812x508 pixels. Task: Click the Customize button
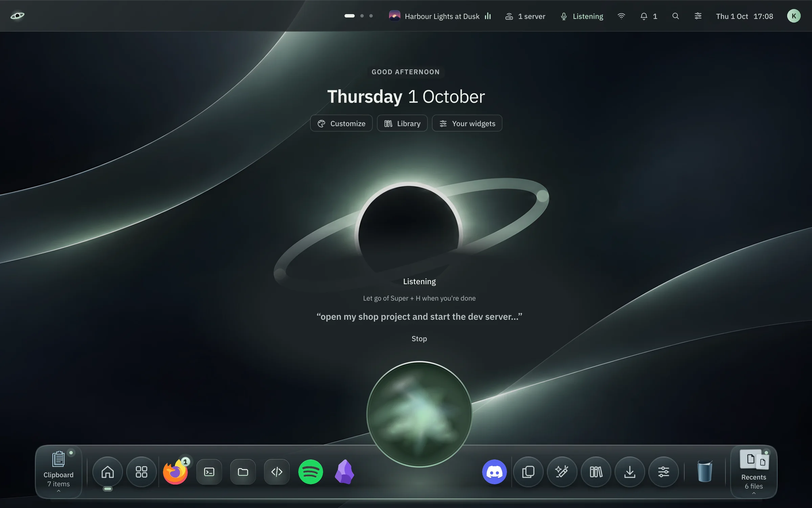coord(341,123)
